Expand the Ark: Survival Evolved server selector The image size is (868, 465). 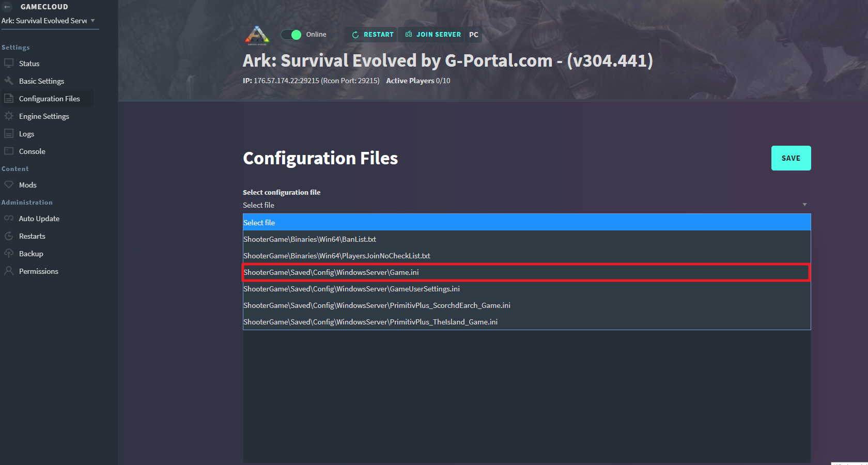coord(49,21)
